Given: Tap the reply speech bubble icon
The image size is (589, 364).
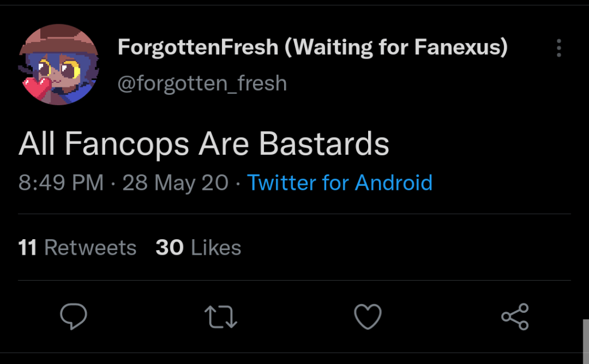Looking at the screenshot, I should pos(73,316).
